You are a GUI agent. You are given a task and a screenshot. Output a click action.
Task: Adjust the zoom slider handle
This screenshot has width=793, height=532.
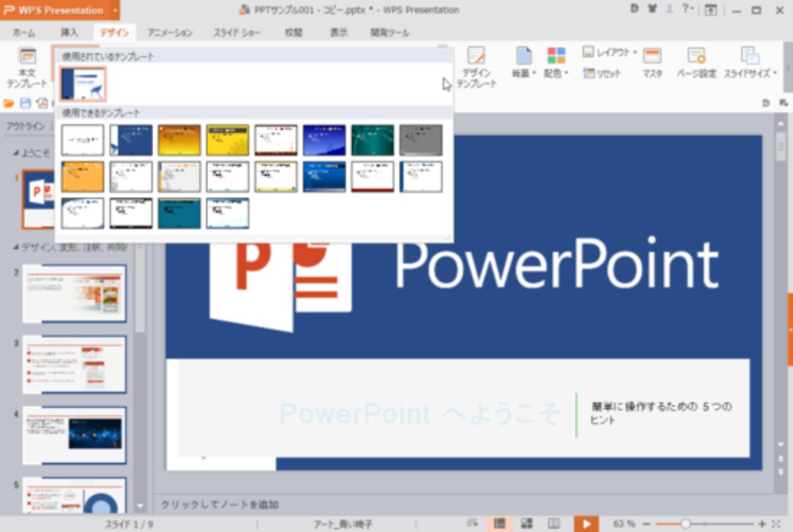point(685,523)
